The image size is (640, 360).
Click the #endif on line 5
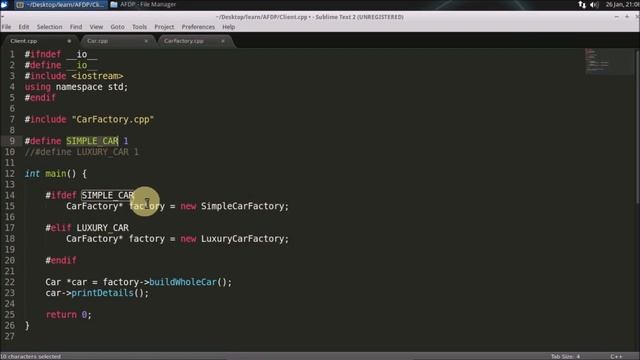pos(40,98)
